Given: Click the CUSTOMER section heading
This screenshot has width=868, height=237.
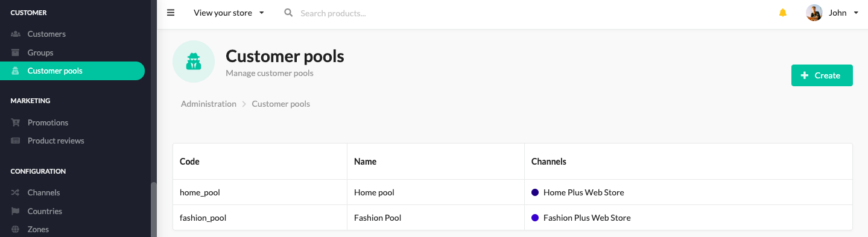Looking at the screenshot, I should point(28,13).
